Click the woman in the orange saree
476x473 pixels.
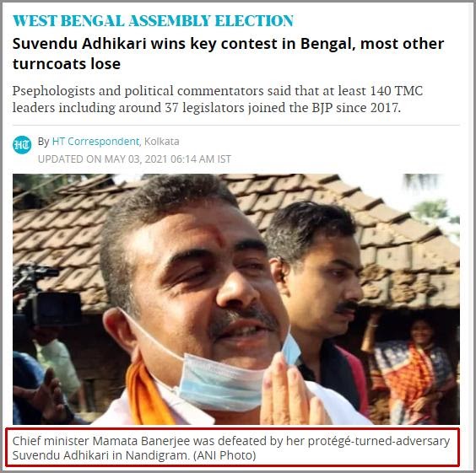click(x=413, y=368)
